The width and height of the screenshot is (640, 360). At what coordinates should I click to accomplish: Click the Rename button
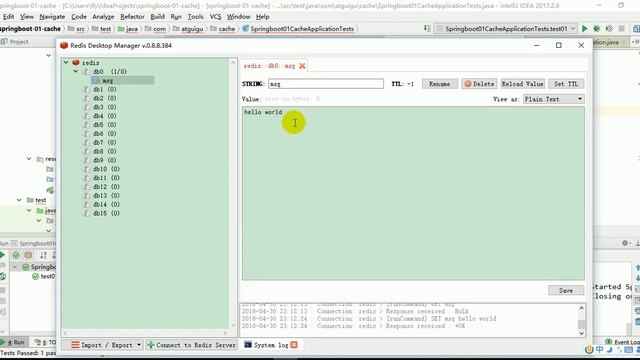440,84
